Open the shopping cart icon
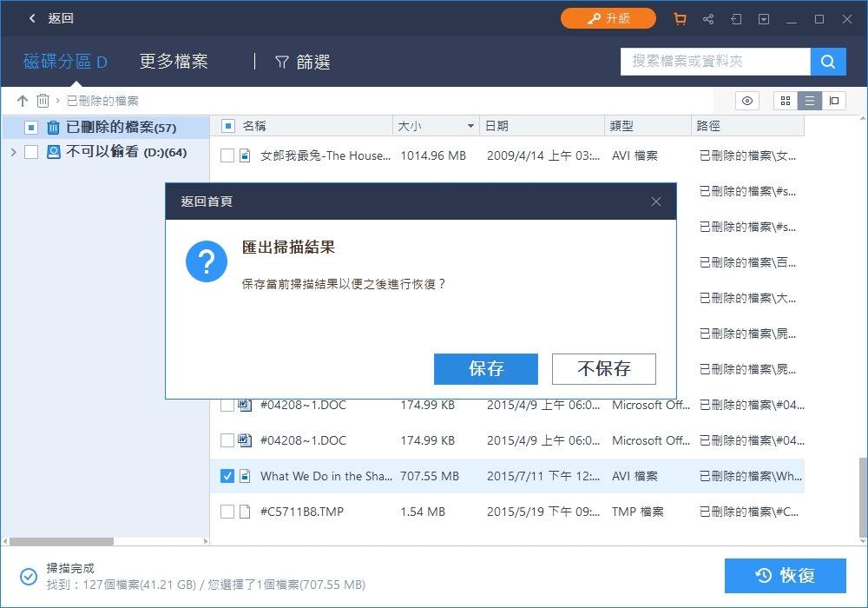This screenshot has width=868, height=608. (680, 19)
